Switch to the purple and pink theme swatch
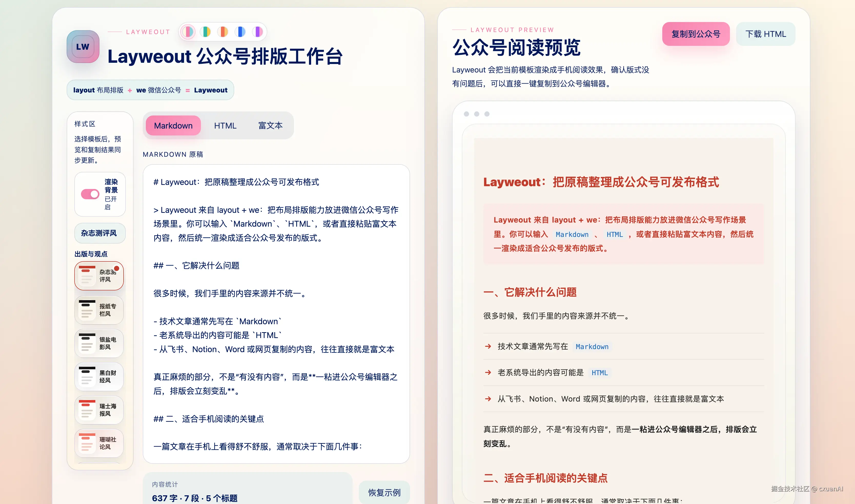855x504 pixels. click(x=258, y=32)
